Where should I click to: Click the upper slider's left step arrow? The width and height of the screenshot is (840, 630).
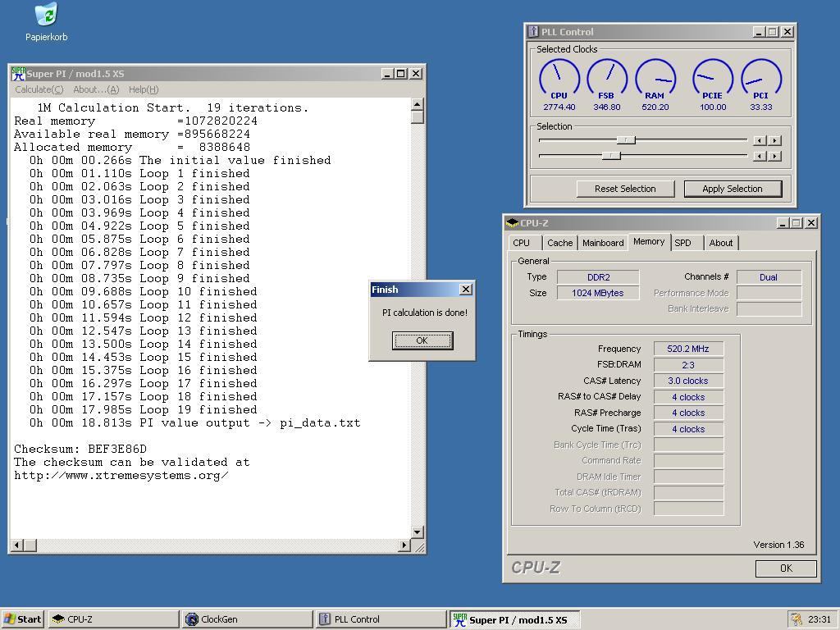[x=759, y=140]
